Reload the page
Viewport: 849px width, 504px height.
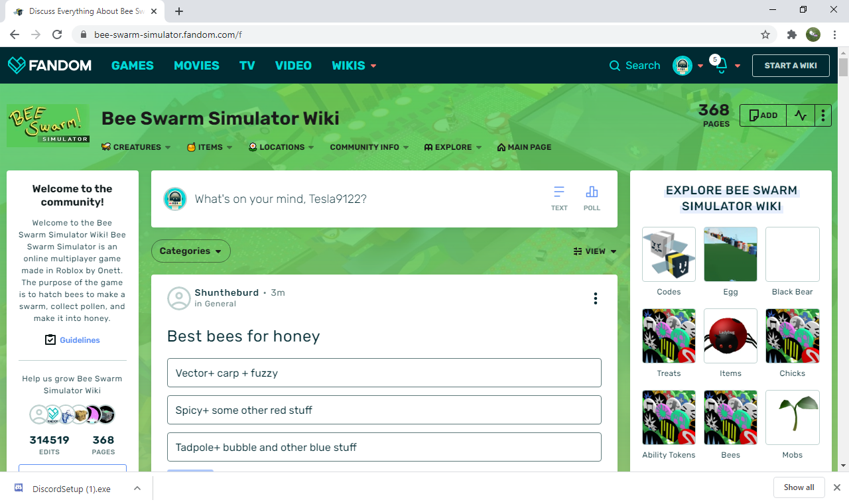57,34
